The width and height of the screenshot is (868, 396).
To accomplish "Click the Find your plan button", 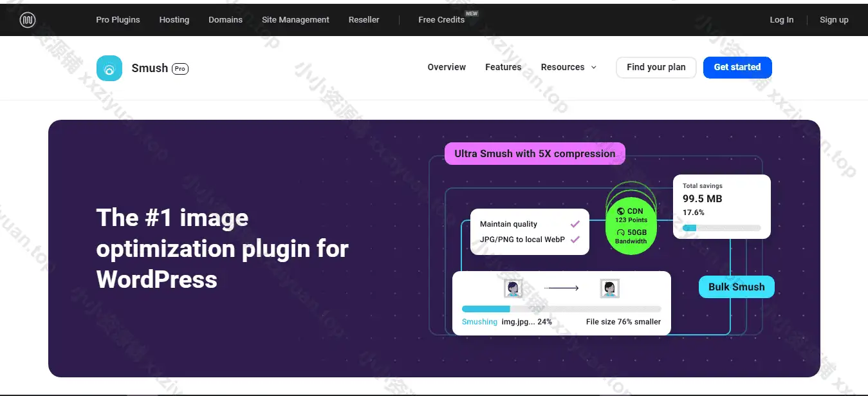I will [656, 68].
